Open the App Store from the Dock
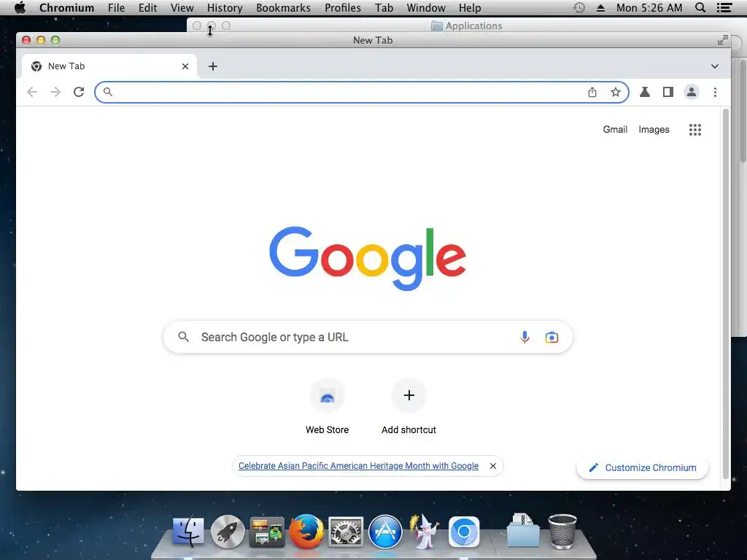The width and height of the screenshot is (747, 560). [x=385, y=532]
